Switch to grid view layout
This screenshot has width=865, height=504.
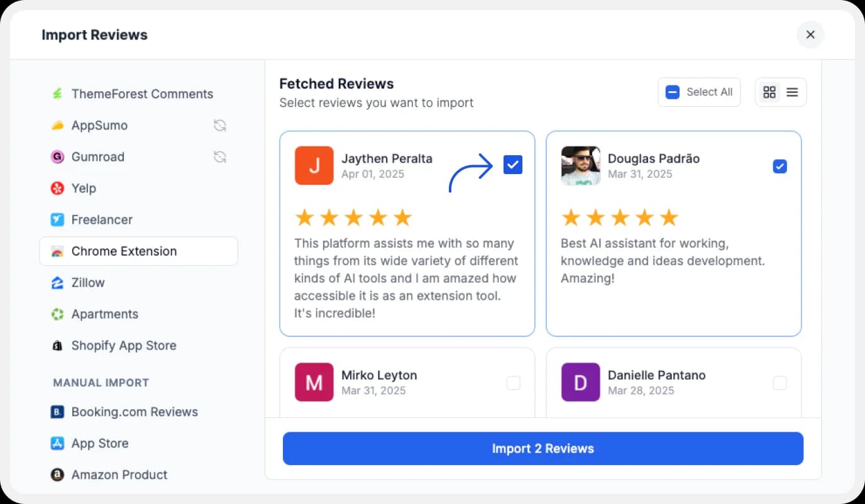769,92
